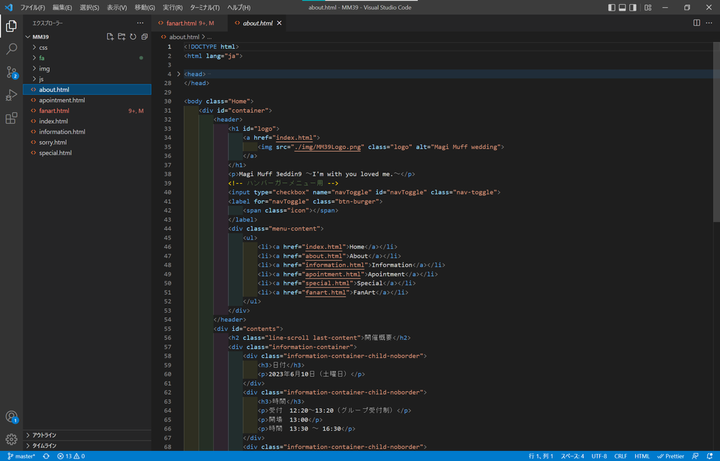Click the New File icon in explorer
The image size is (720, 461).
point(109,37)
